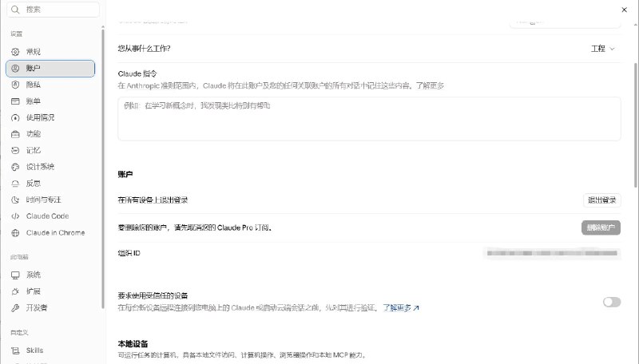Click the card icon beside 账单

tap(15, 101)
